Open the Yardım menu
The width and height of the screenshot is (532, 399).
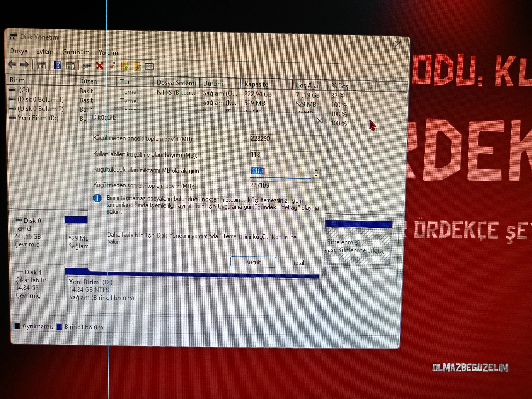pyautogui.click(x=108, y=53)
